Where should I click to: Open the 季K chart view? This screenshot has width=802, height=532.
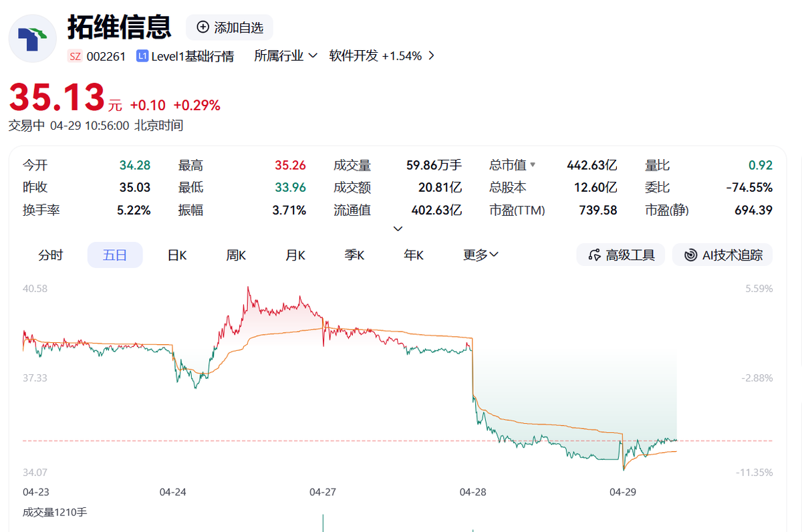pos(354,255)
